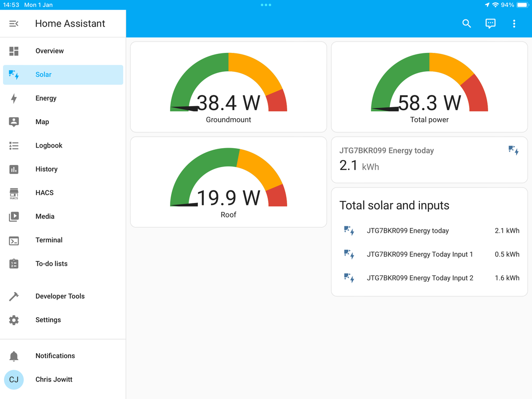The width and height of the screenshot is (532, 399).
Task: Open the Roof 19.9 W gauge
Action: [228, 182]
